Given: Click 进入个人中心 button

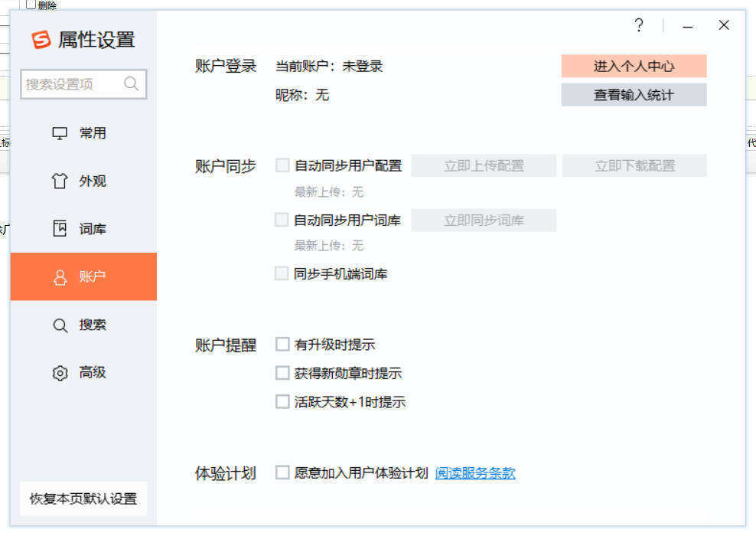Looking at the screenshot, I should click(634, 66).
